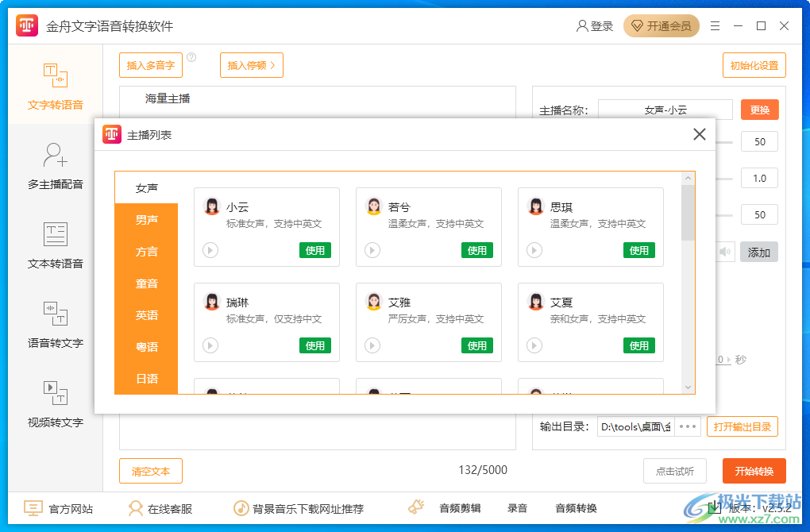810x532 pixels.
Task: Play the voice sample for 若兮
Action: pos(371,249)
